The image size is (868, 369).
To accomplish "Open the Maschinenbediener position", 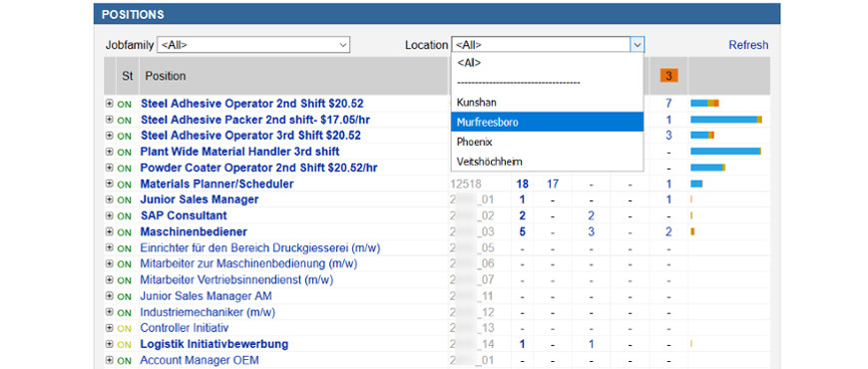I will pyautogui.click(x=194, y=231).
